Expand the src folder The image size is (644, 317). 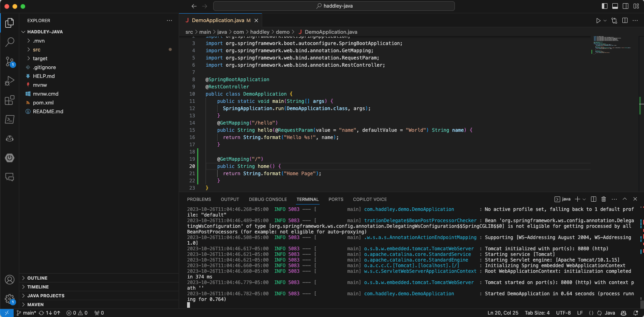tap(37, 50)
